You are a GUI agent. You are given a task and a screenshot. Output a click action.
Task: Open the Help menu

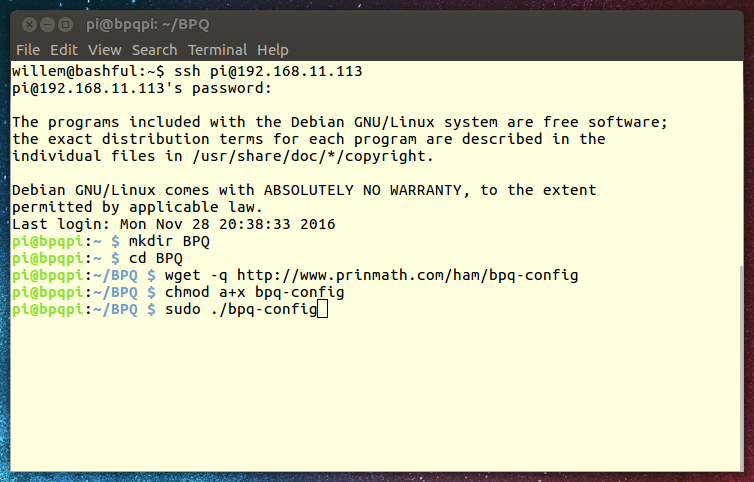[273, 50]
